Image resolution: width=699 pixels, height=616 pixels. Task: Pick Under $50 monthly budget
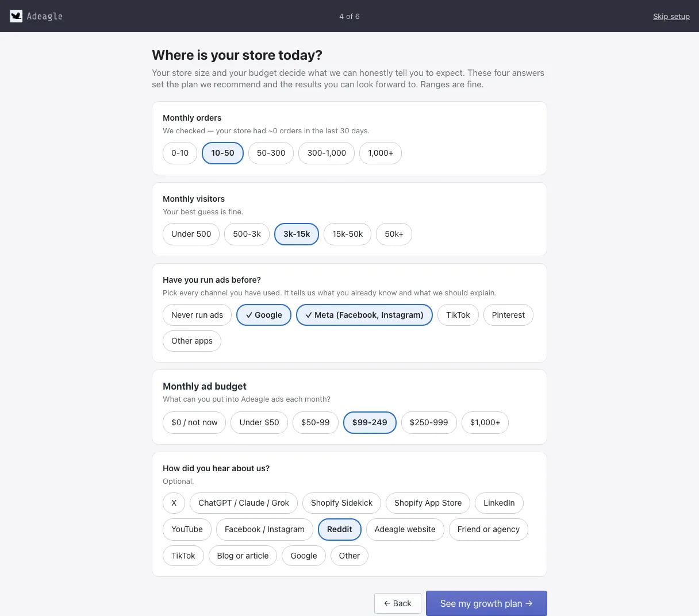259,422
